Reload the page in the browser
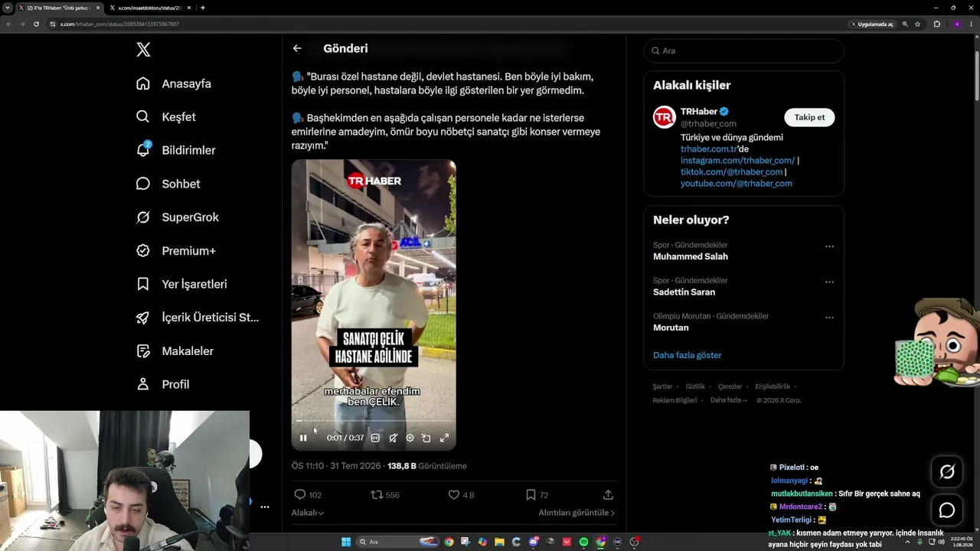Viewport: 980px width, 551px height. 36,24
